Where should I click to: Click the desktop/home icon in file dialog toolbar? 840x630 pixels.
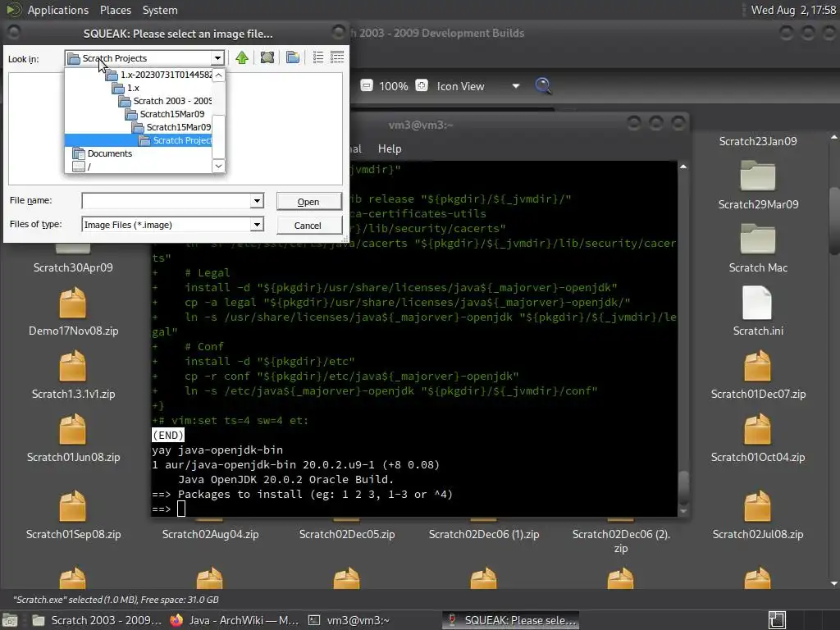coord(267,57)
